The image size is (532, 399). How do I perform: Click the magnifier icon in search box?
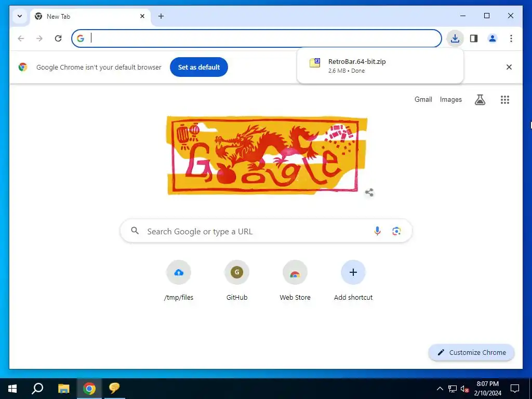click(x=135, y=231)
